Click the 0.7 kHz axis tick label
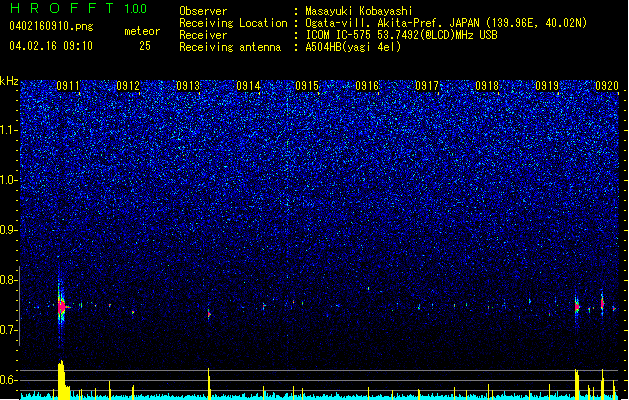This screenshot has height=400, width=629. click(9, 330)
